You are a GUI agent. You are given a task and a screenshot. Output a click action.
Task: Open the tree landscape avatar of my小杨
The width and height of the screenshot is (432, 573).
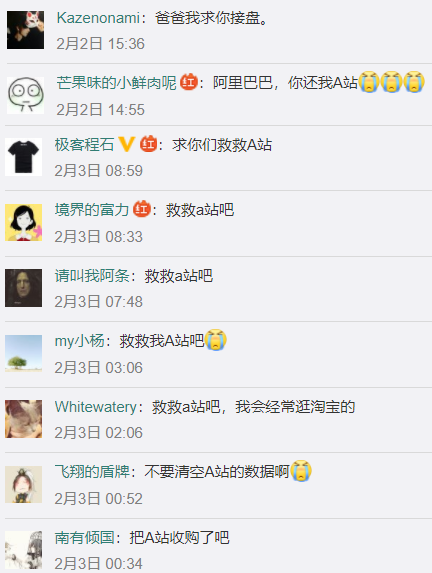pyautogui.click(x=23, y=353)
